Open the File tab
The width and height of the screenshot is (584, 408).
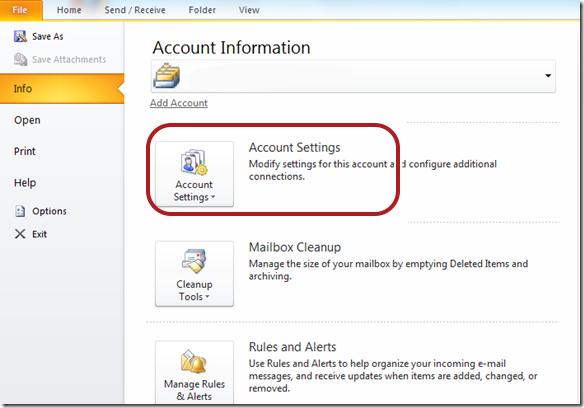coord(20,10)
